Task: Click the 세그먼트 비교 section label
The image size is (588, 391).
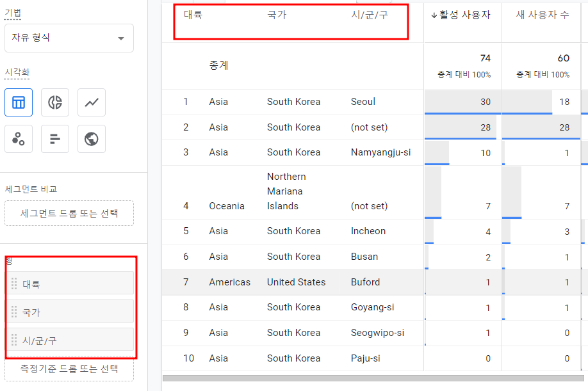Action: pos(31,189)
